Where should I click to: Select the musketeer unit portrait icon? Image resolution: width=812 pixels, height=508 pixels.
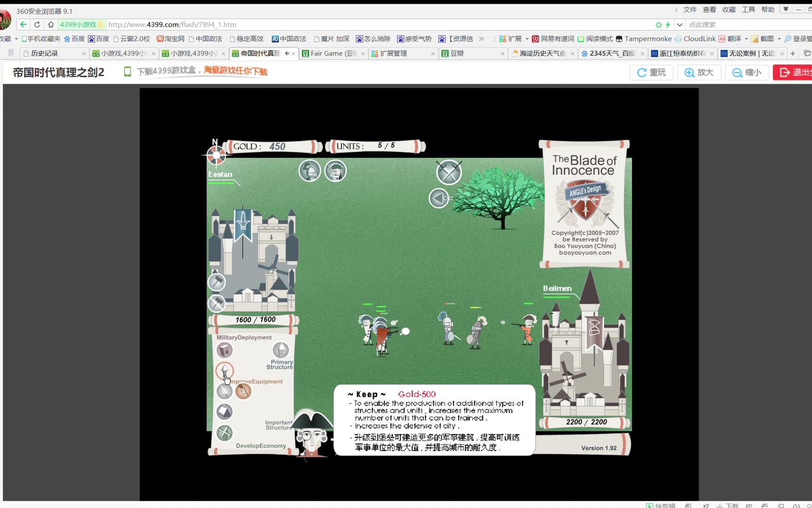(x=335, y=170)
